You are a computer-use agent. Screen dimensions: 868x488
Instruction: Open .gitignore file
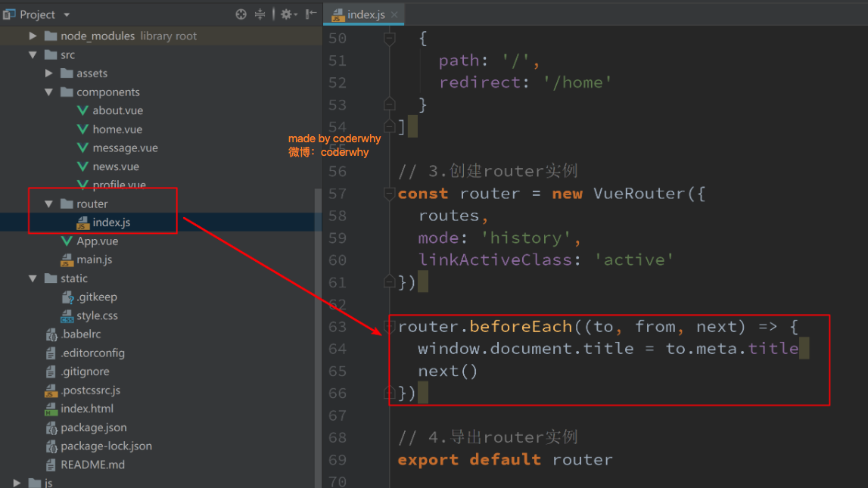[x=85, y=371]
